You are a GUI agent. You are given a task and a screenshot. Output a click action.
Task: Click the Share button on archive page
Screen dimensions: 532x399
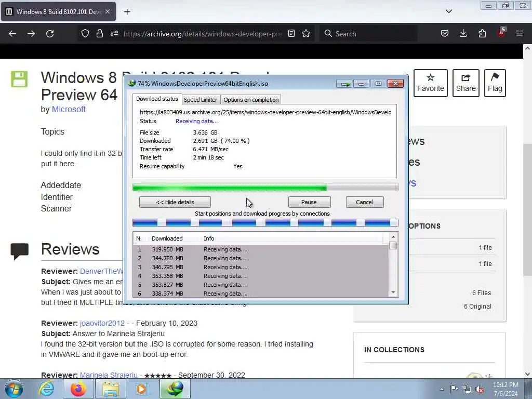[x=466, y=83]
